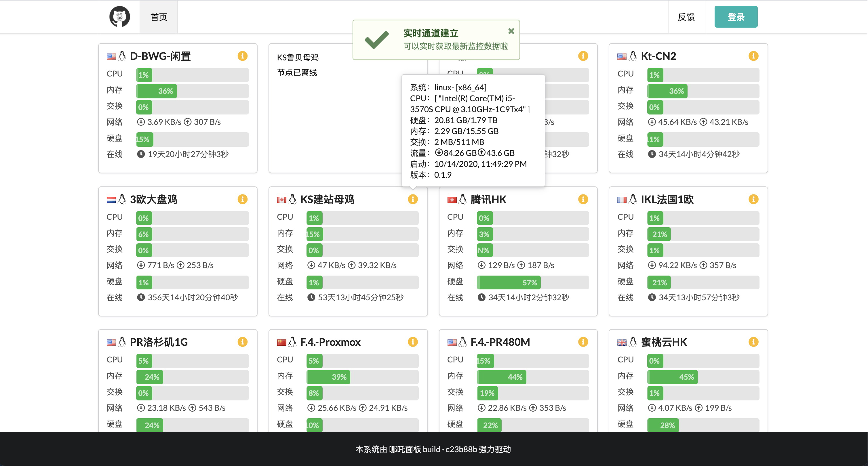Click the info icon on Kt-CN2 card

click(754, 56)
